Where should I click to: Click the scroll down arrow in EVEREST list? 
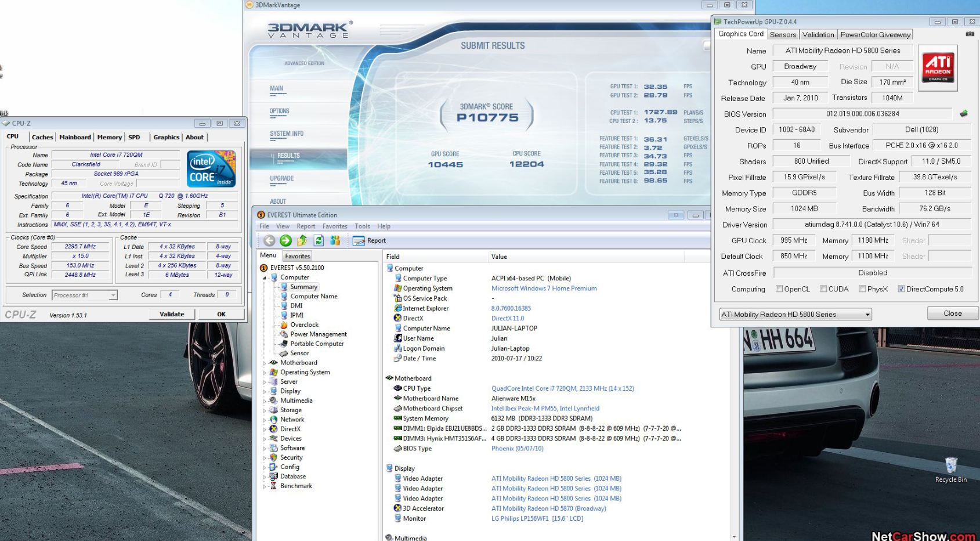click(735, 537)
